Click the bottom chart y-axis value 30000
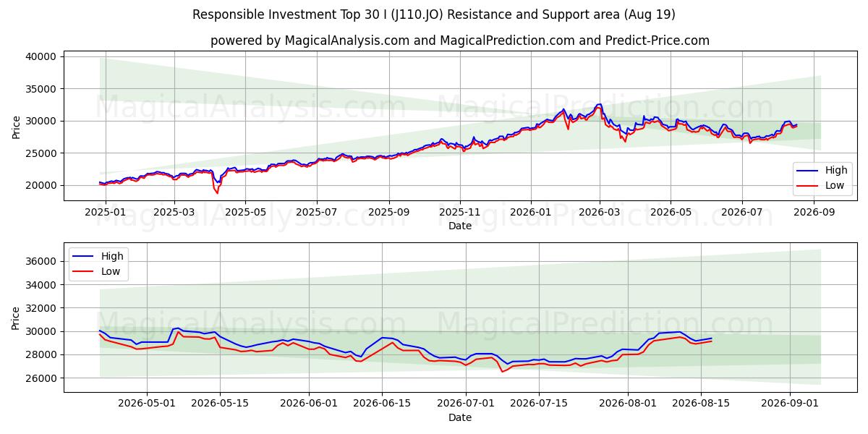This screenshot has width=868, height=434. pyautogui.click(x=42, y=331)
